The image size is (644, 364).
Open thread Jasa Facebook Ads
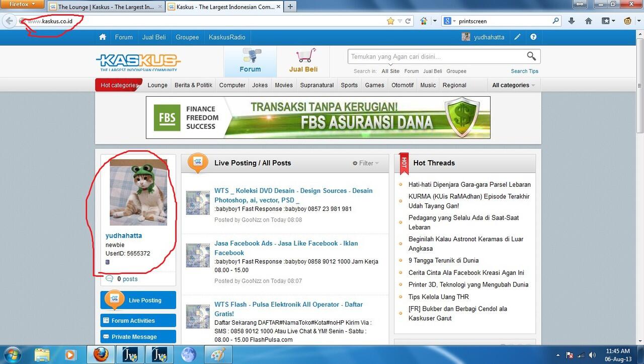286,248
